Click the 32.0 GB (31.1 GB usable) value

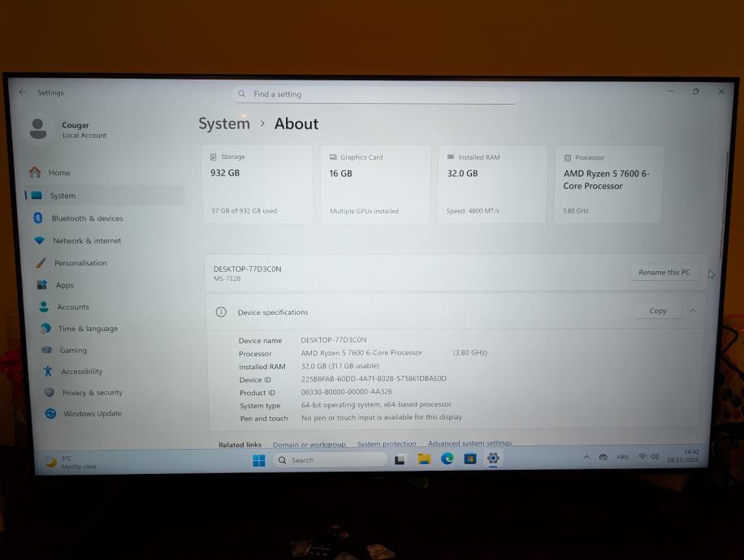(x=340, y=365)
